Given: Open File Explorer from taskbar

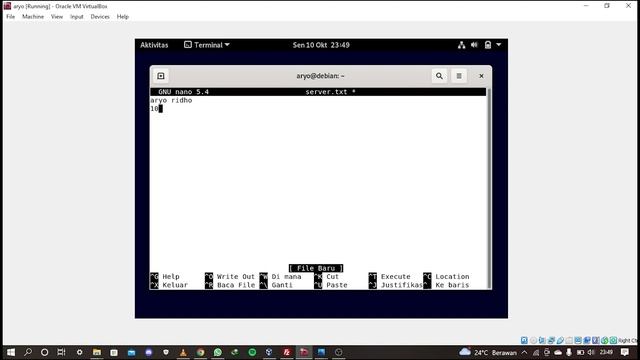Looking at the screenshot, I should [97, 352].
